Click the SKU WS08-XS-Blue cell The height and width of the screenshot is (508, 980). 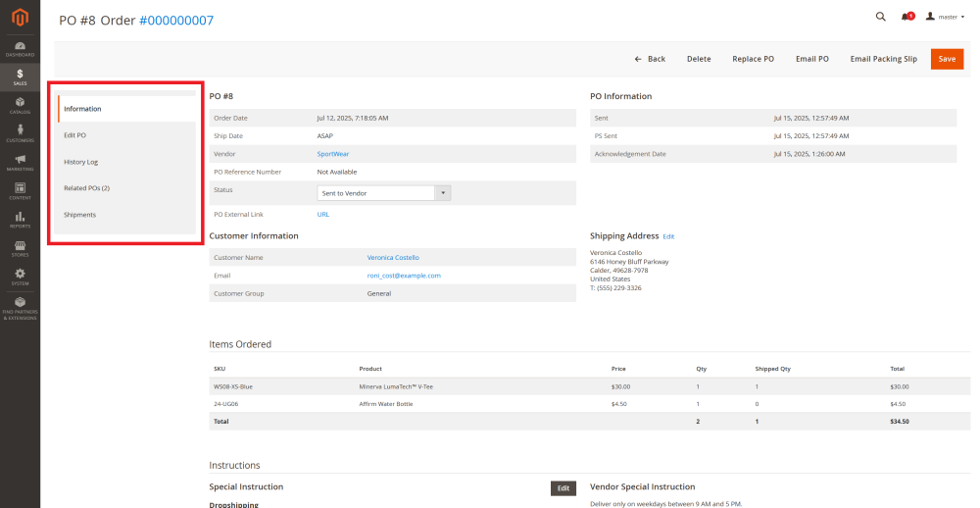pyautogui.click(x=233, y=386)
